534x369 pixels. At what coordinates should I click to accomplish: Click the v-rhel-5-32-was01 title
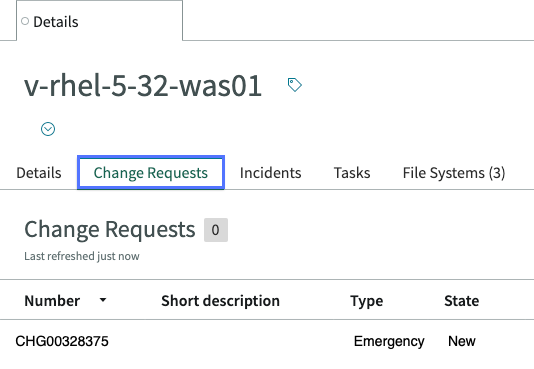click(x=143, y=85)
